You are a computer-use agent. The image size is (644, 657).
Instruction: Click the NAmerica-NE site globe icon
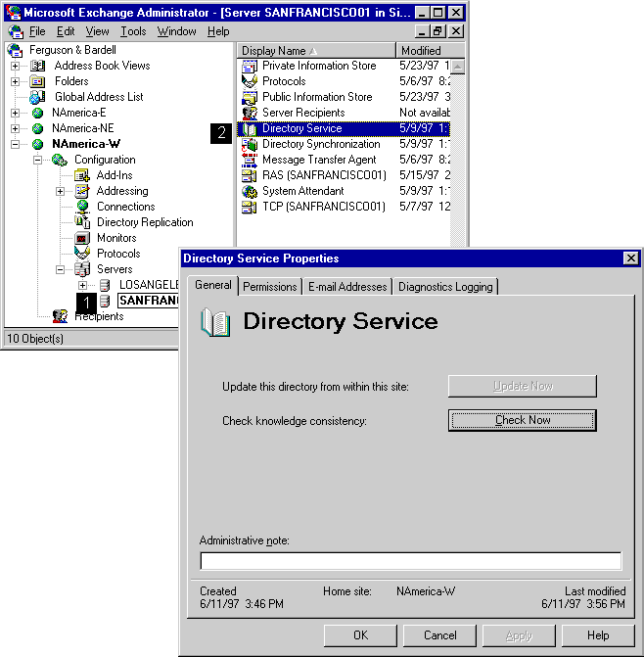(38, 128)
